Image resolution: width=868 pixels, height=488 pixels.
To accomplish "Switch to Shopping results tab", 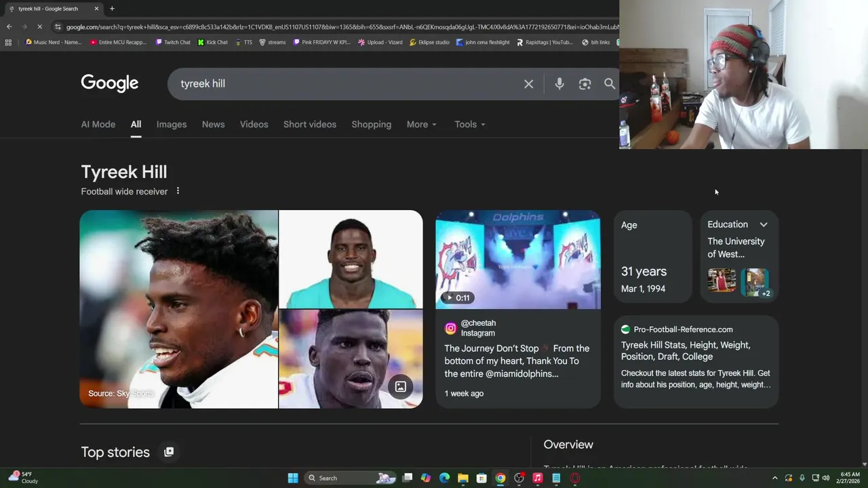I will [x=372, y=124].
